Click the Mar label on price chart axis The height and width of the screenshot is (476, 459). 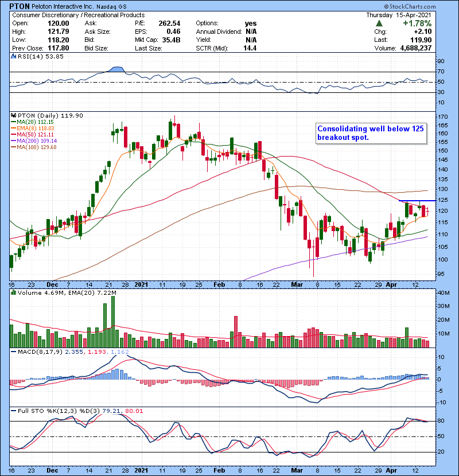tap(297, 284)
